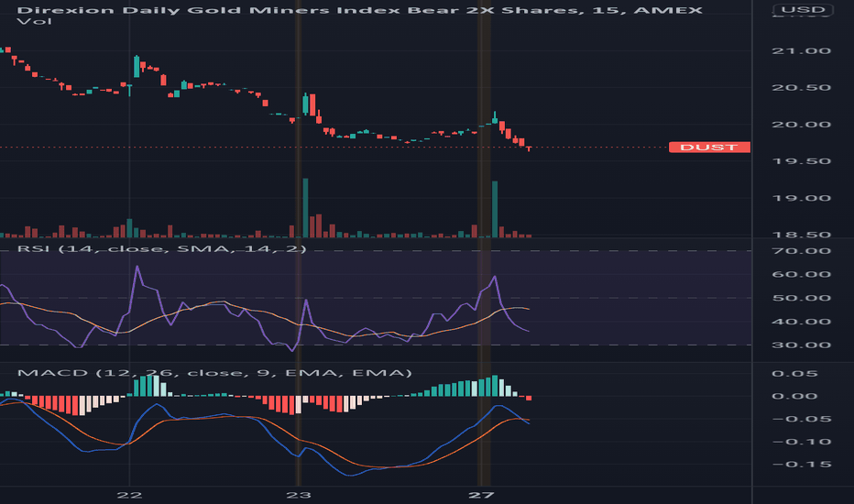Click the RSI peak near 60 on the 27th
Viewport: 854px width, 504px height.
[x=495, y=277]
